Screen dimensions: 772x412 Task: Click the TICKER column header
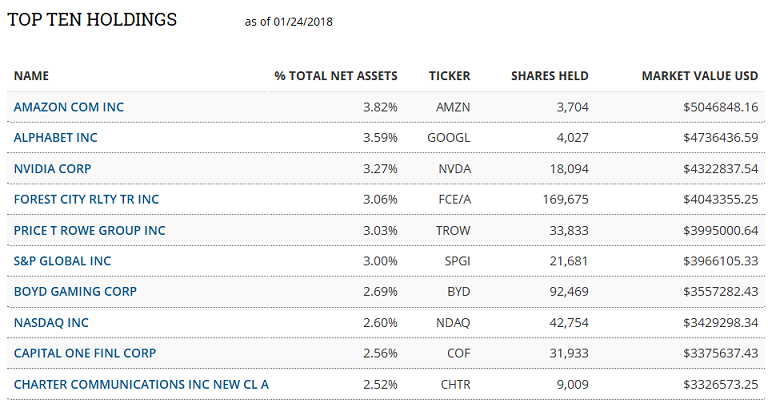pos(450,76)
